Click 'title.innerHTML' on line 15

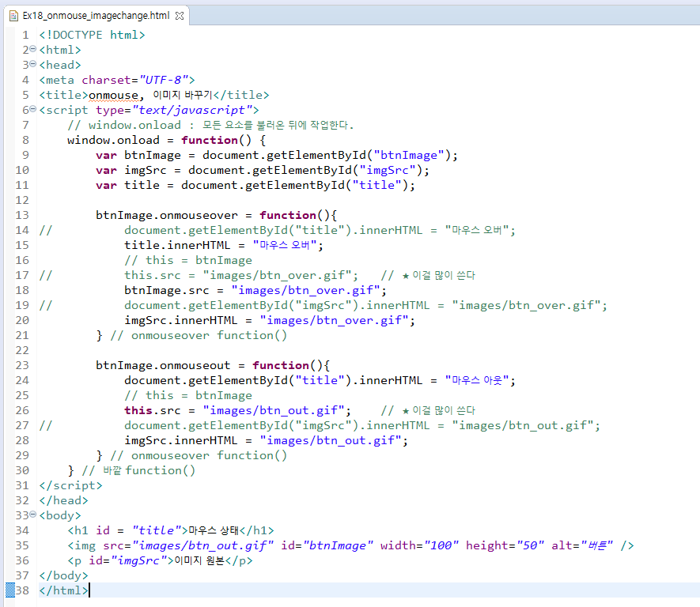(177, 245)
